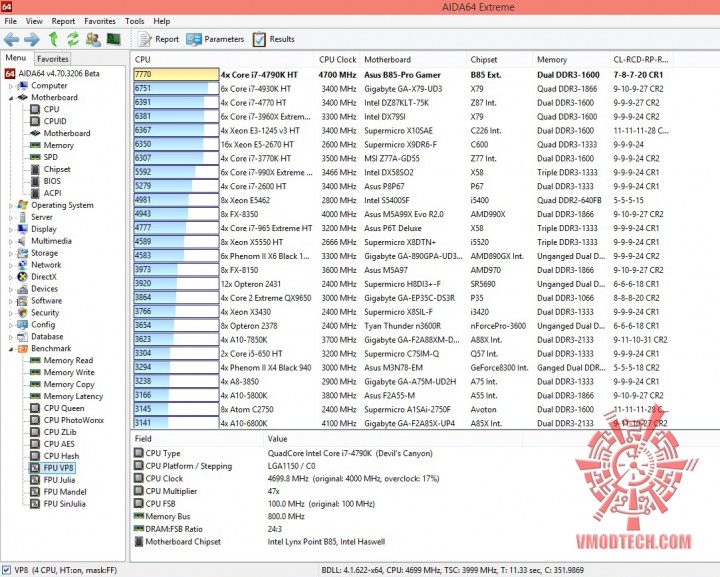The image size is (720, 577).
Task: Expand the Server tree node
Action: click(11, 218)
